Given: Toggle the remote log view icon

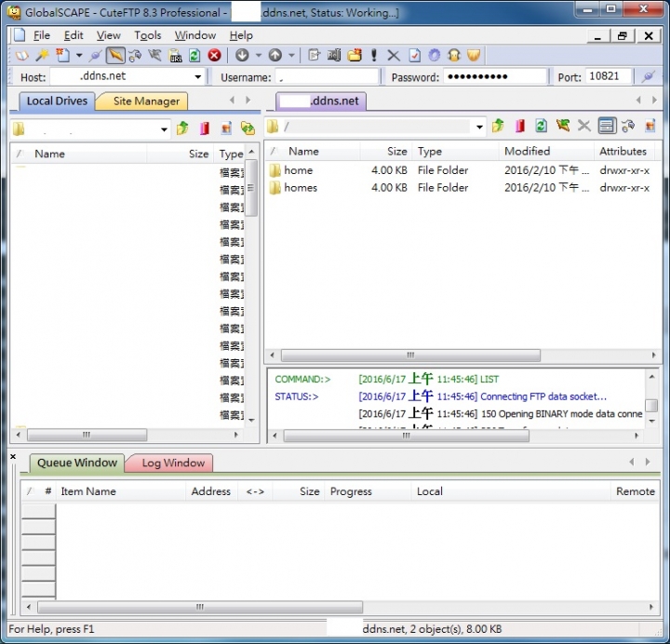Looking at the screenshot, I should [x=607, y=126].
